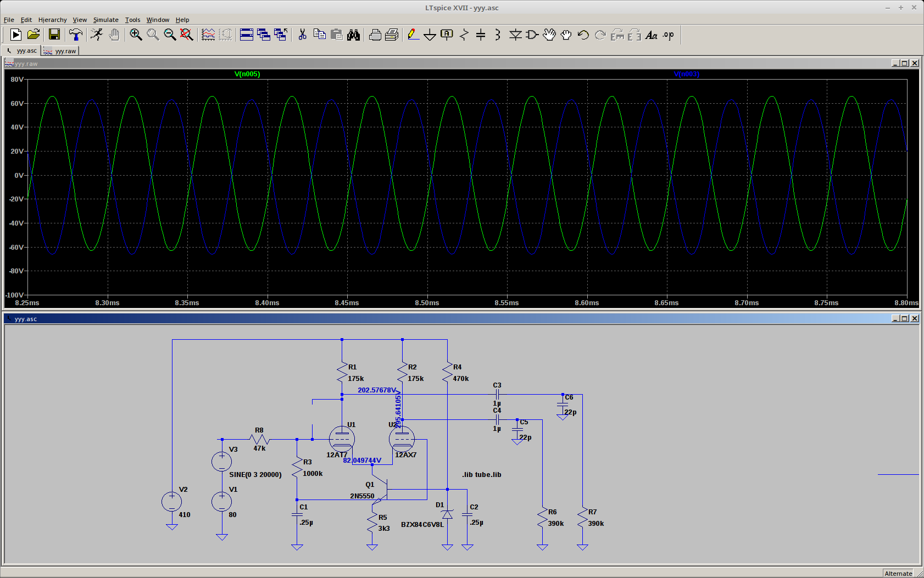Click the .lib tube.lib directive
924x578 pixels.
(482, 475)
